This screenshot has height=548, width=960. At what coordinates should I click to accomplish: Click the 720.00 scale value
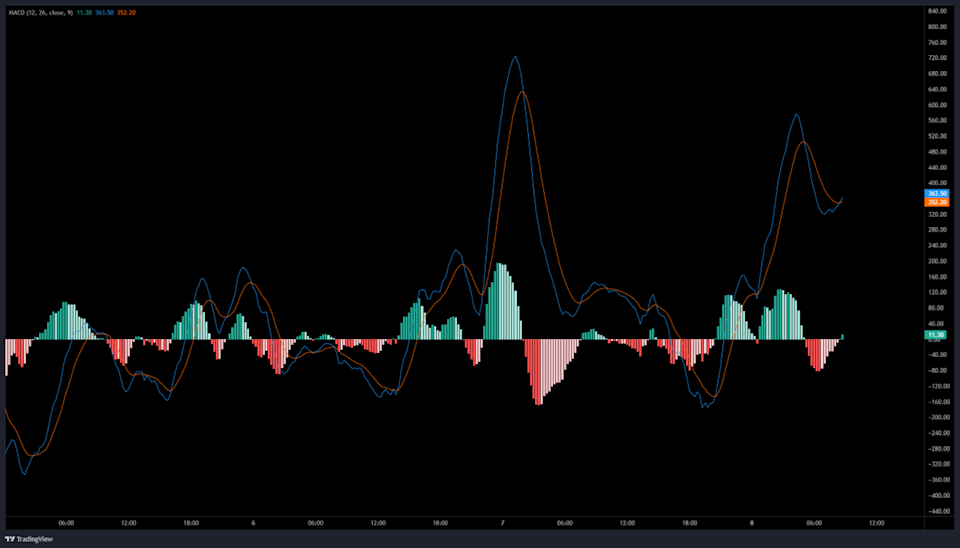click(937, 58)
